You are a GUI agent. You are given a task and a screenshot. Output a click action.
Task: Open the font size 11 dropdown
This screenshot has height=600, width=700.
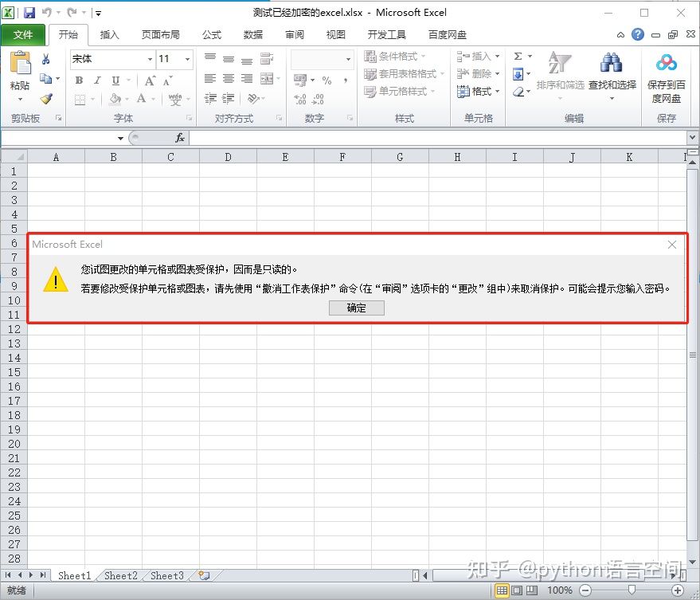[x=187, y=59]
